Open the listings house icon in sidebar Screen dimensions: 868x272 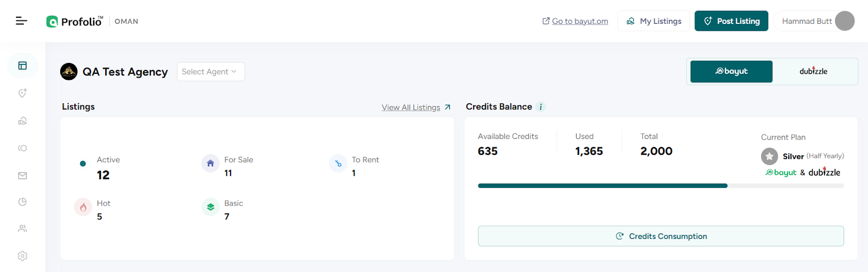pyautogui.click(x=22, y=121)
